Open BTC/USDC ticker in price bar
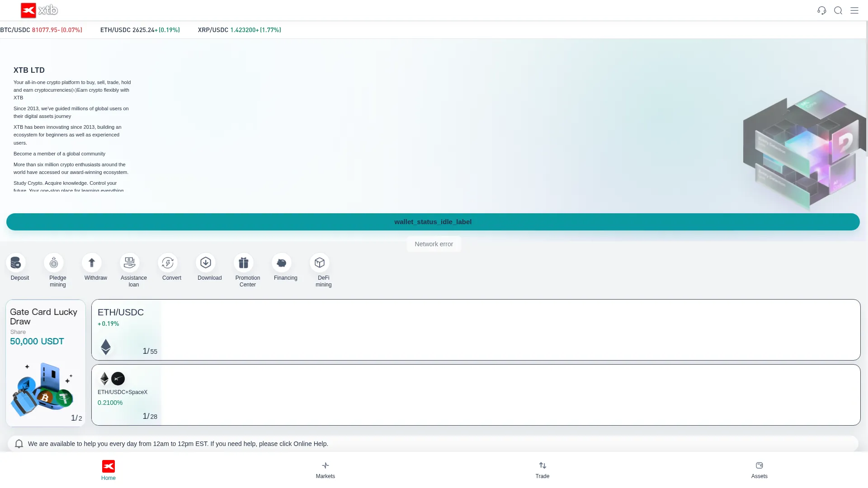868x488 pixels. point(41,30)
